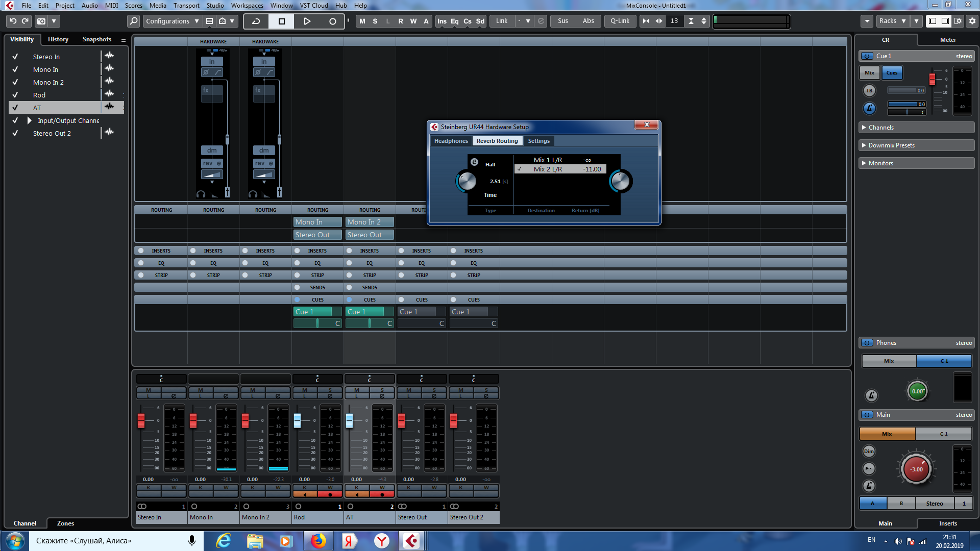
Task: Click the Phones level knob showing 0.00
Action: 917,391
